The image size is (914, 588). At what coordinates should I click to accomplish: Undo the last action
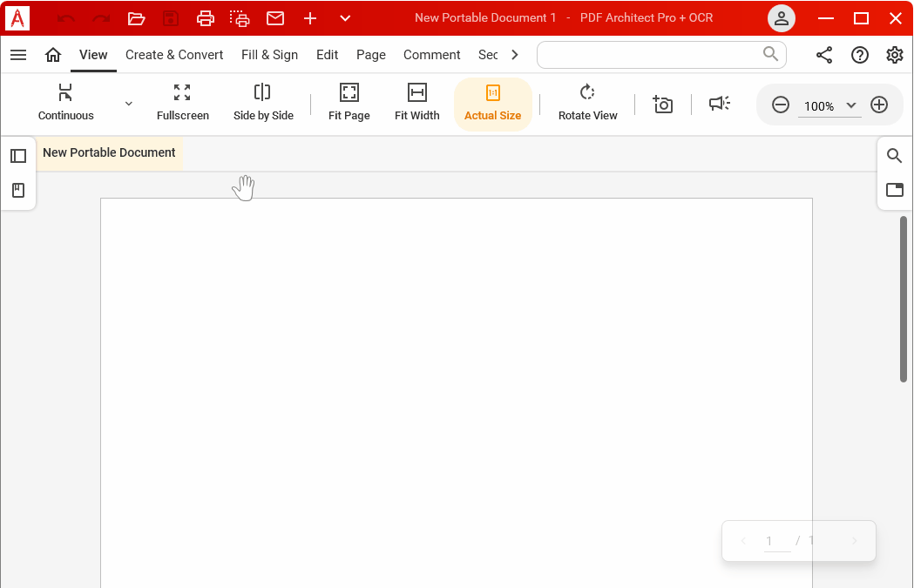coord(66,18)
